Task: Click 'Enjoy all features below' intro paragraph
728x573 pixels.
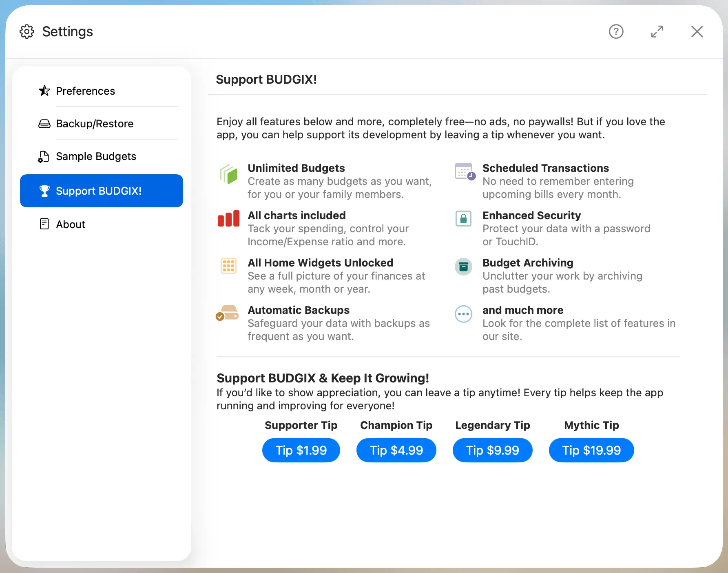Action: click(x=441, y=128)
